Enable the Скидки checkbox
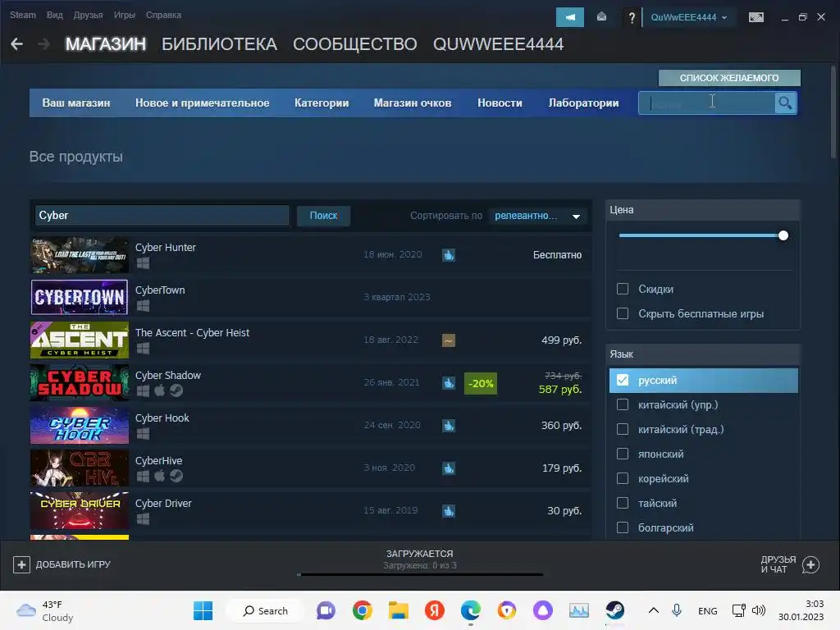The height and width of the screenshot is (630, 840). (x=623, y=289)
